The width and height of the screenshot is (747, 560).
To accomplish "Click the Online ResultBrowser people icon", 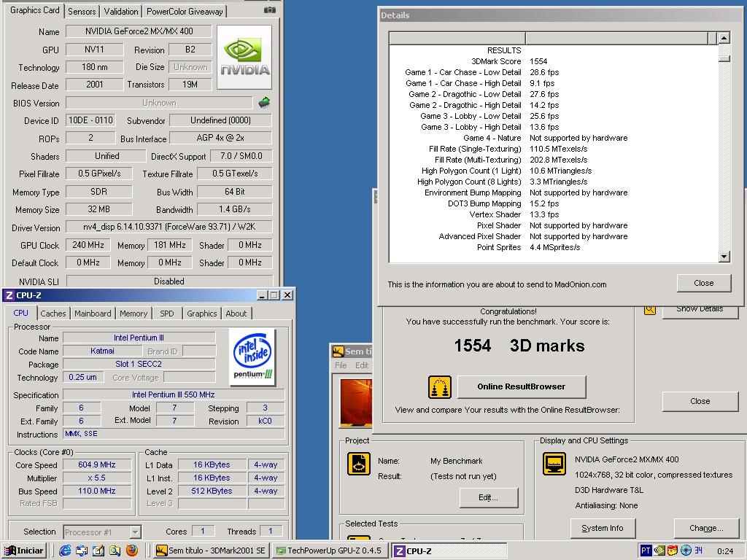I will (439, 386).
